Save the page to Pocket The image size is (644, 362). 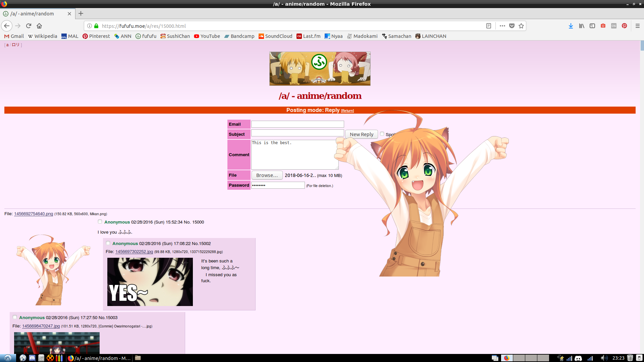point(512,26)
